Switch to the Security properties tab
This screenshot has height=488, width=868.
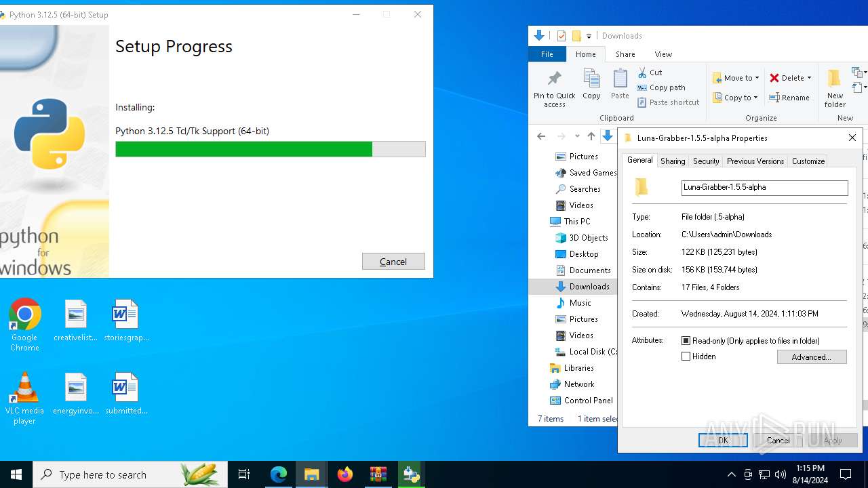click(x=706, y=161)
